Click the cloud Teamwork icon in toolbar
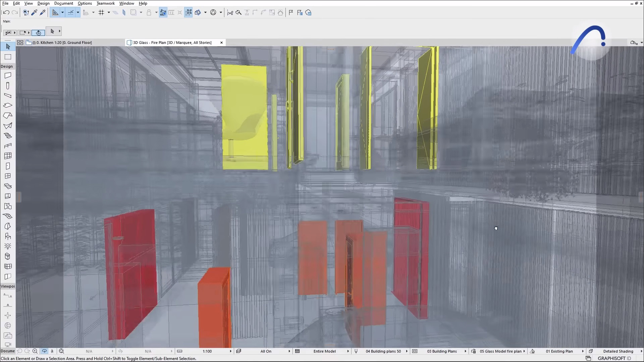 308,12
